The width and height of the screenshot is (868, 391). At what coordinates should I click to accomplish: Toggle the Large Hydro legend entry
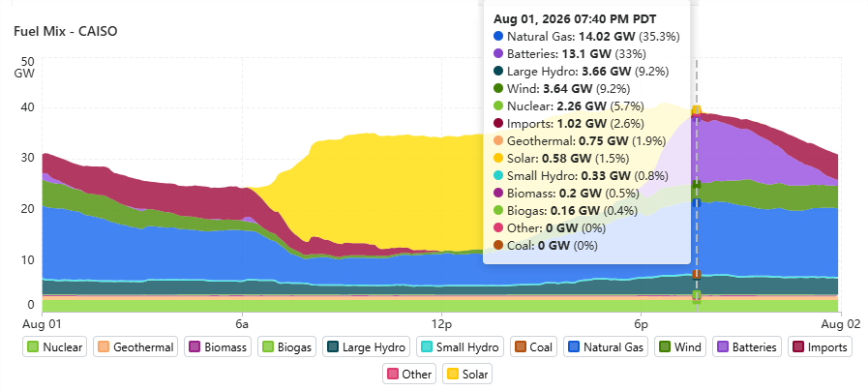click(x=366, y=347)
